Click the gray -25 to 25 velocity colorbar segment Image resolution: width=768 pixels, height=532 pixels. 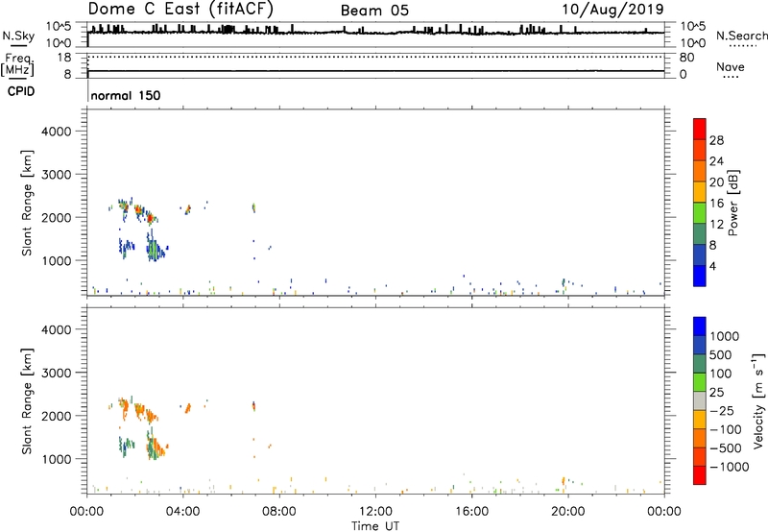click(700, 400)
